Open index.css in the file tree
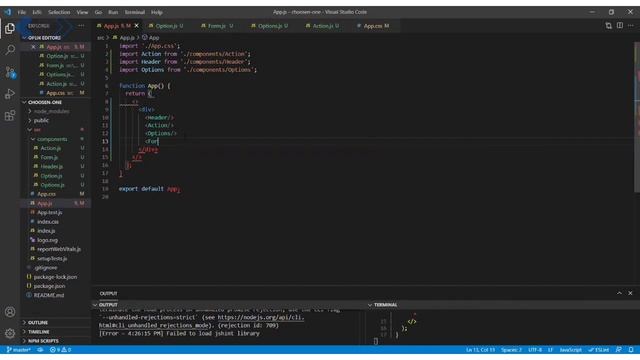This screenshot has width=640, height=360. 48,222
